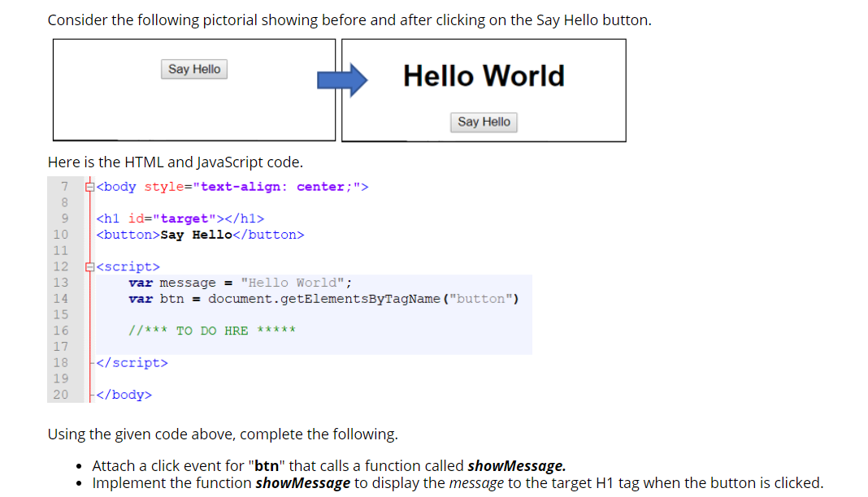Click the closing </body> tag on line 20
Image resolution: width=868 pixels, height=497 pixels.
tap(122, 394)
